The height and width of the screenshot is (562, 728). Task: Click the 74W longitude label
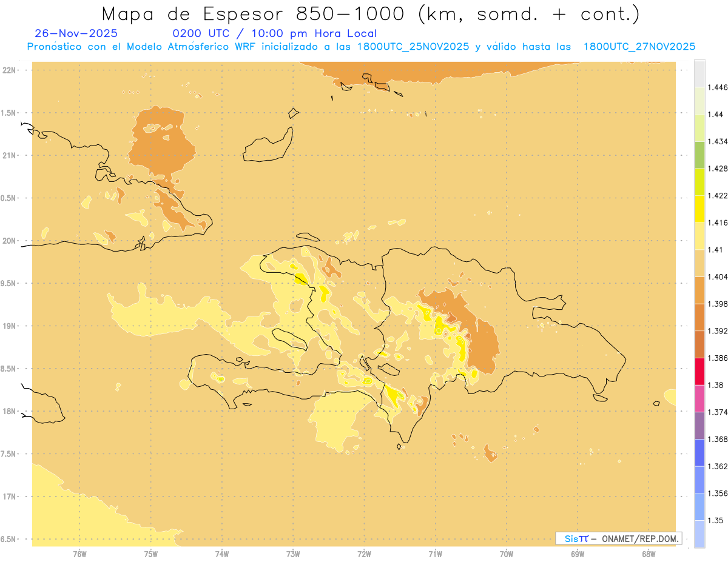click(222, 554)
